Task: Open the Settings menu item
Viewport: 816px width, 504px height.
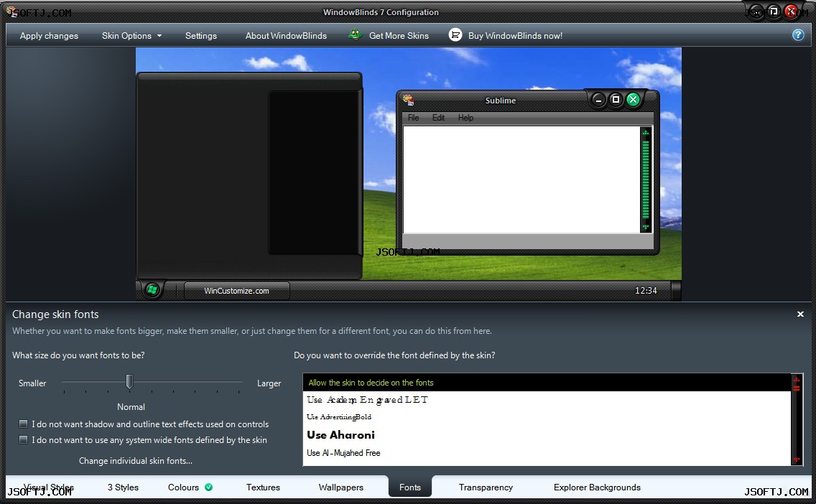Action: [x=201, y=35]
